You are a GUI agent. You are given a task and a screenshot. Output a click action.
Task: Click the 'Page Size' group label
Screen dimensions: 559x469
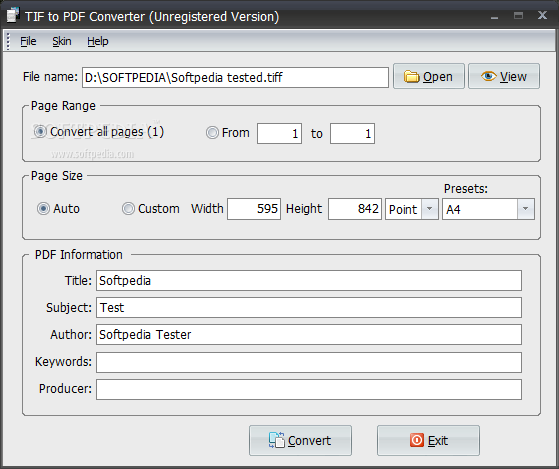[x=57, y=176]
